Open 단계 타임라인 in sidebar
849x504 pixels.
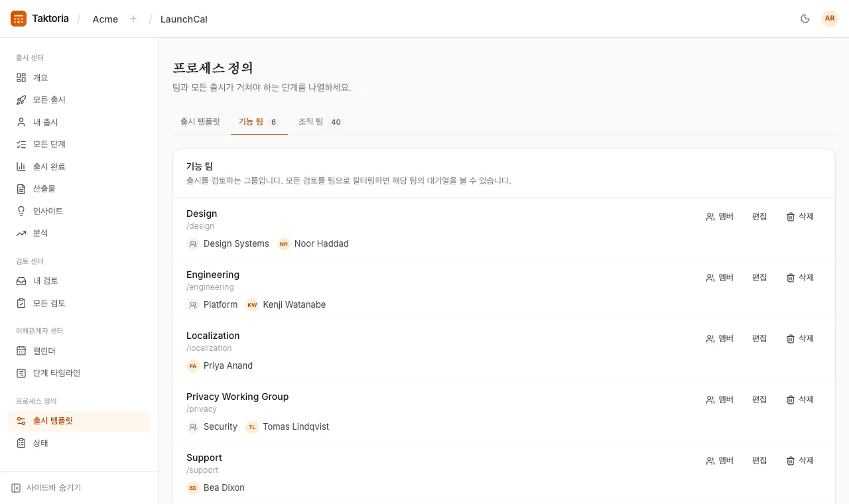[x=79, y=373]
